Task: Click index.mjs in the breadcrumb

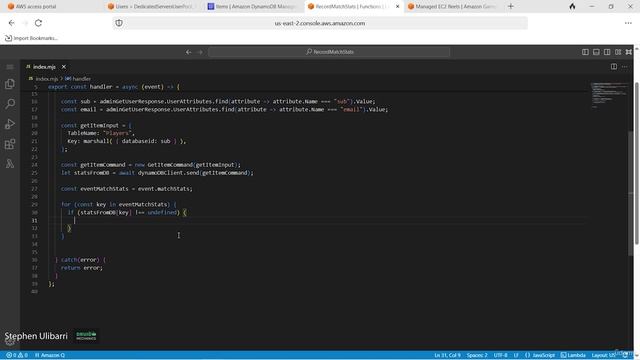Action: click(46, 79)
